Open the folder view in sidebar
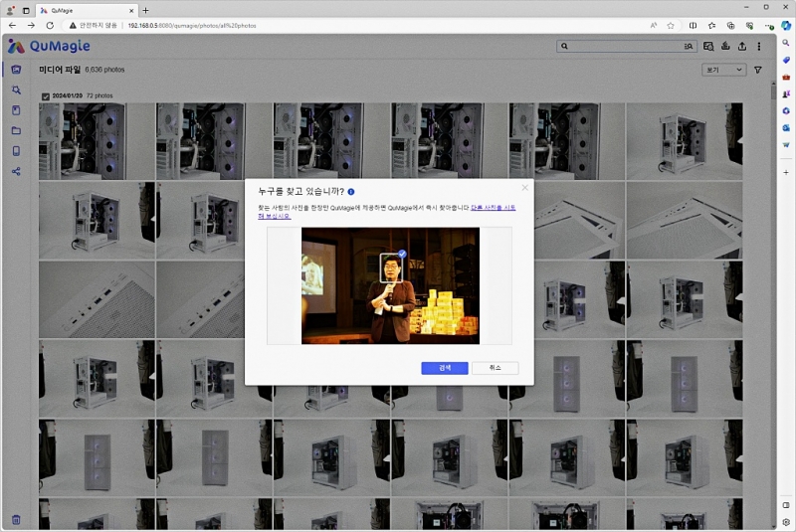This screenshot has height=532, width=796. [16, 130]
